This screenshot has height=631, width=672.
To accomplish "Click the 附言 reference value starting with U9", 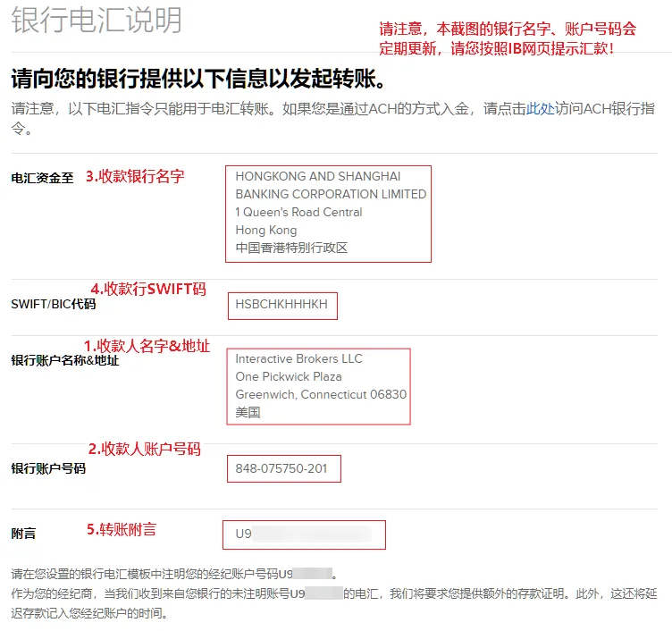I will pyautogui.click(x=304, y=534).
